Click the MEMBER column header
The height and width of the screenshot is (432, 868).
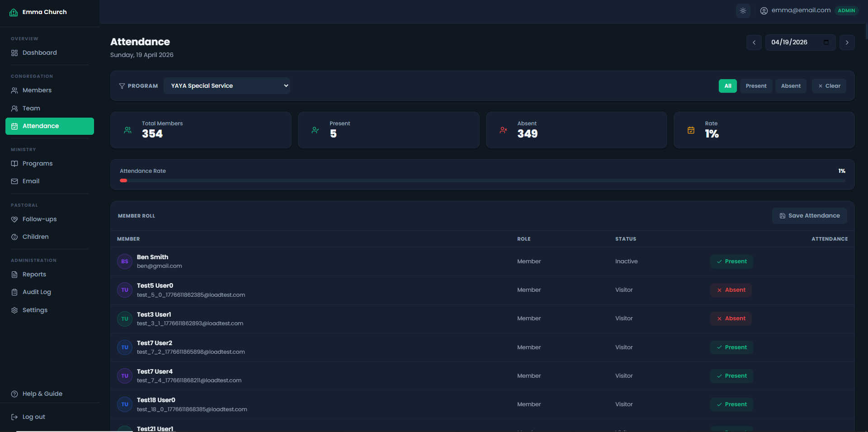tap(128, 239)
